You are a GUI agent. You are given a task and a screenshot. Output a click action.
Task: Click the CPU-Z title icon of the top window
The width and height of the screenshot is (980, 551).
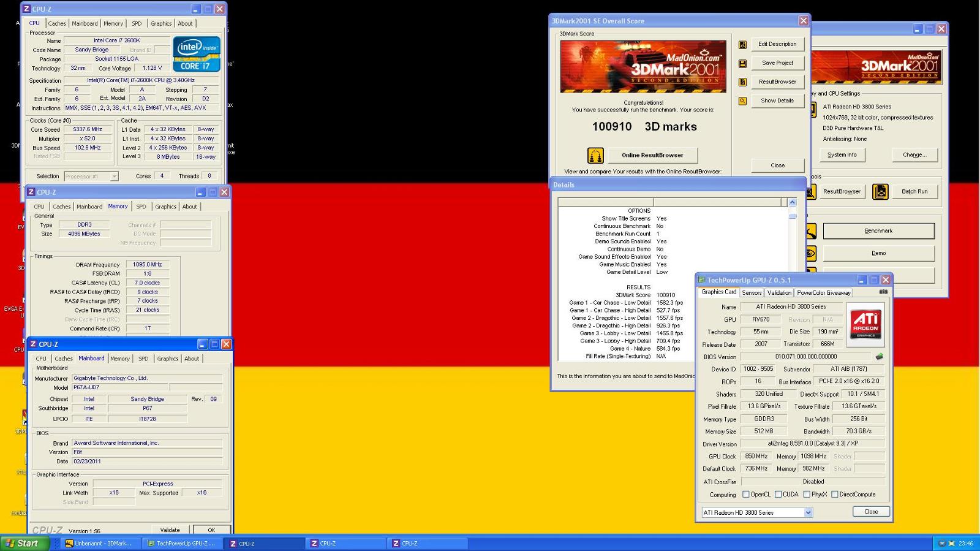26,9
